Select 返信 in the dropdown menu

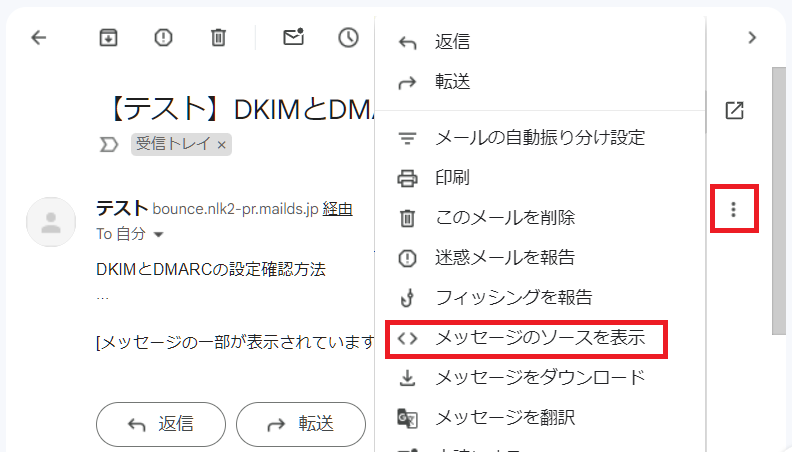click(540, 41)
